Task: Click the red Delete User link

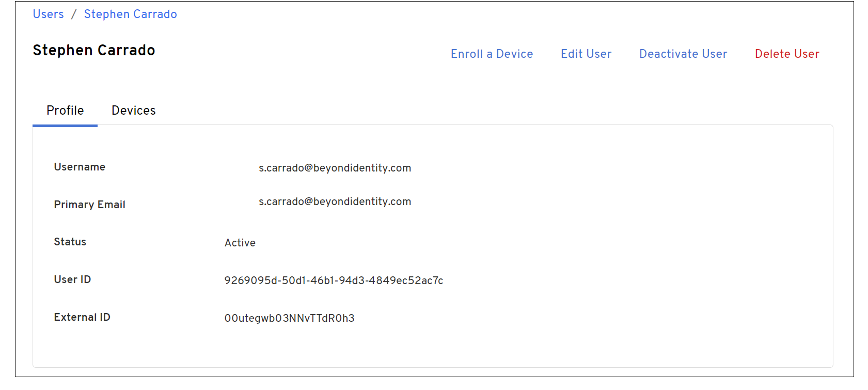Action: point(786,54)
